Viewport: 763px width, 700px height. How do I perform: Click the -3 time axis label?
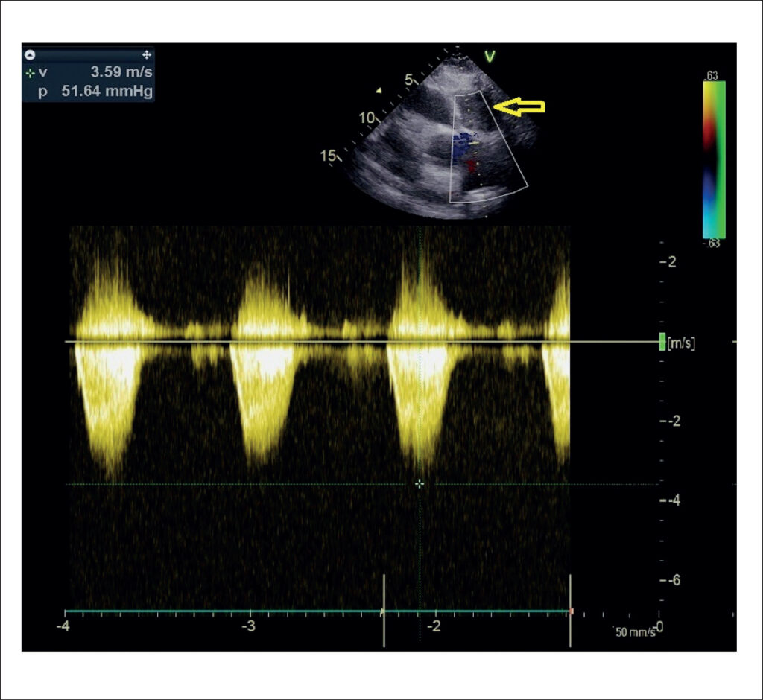[x=249, y=626]
